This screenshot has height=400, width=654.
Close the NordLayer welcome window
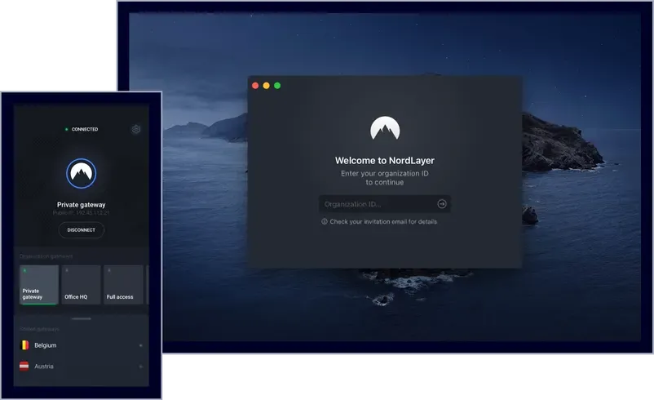tap(255, 86)
